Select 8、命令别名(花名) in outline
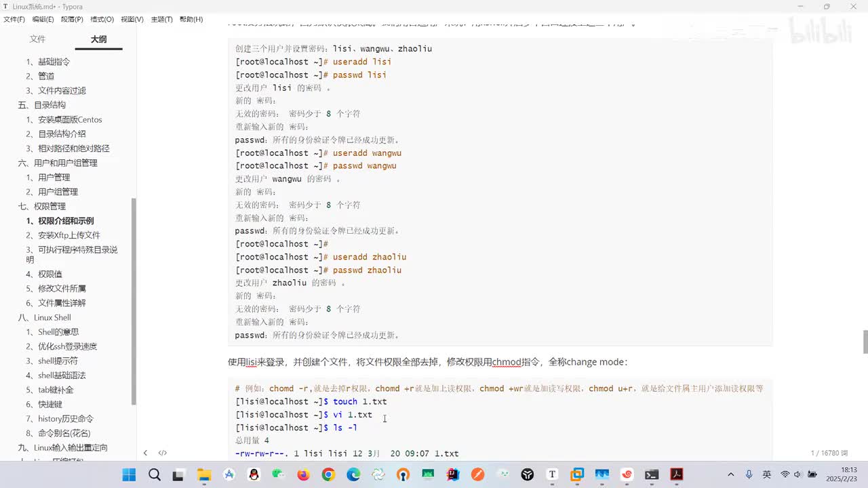The width and height of the screenshot is (868, 488). click(58, 433)
